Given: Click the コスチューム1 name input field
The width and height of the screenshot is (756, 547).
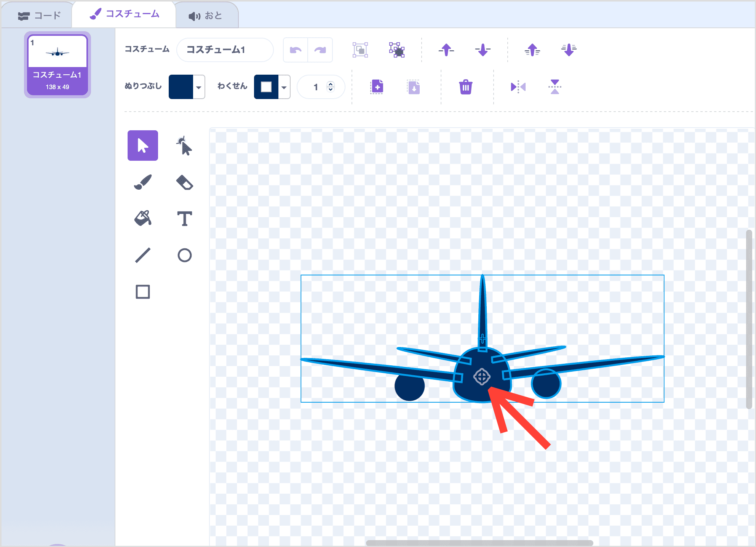Looking at the screenshot, I should point(225,50).
